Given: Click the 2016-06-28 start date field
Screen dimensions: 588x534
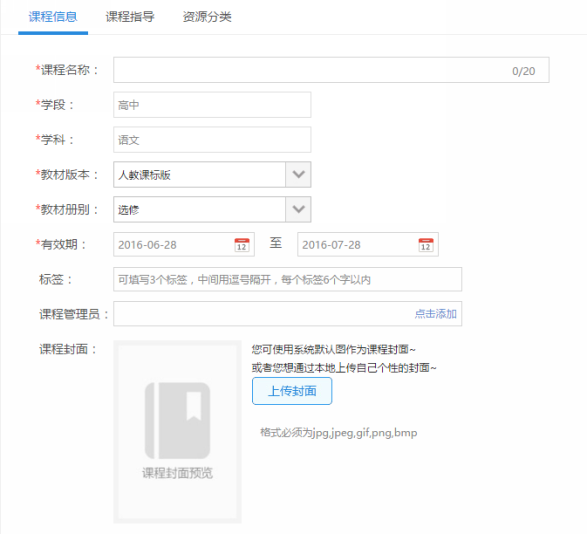Looking at the screenshot, I should tap(184, 244).
